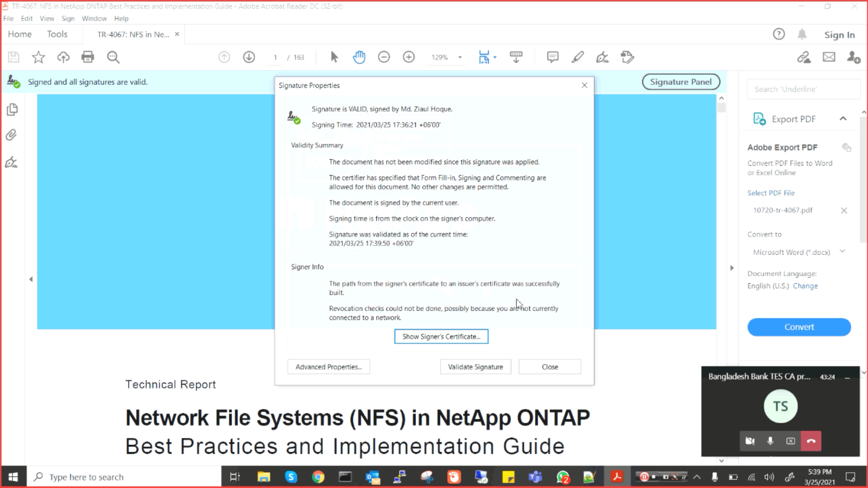Open Signatures panel in left sidebar
The image size is (868, 488).
coord(12,162)
